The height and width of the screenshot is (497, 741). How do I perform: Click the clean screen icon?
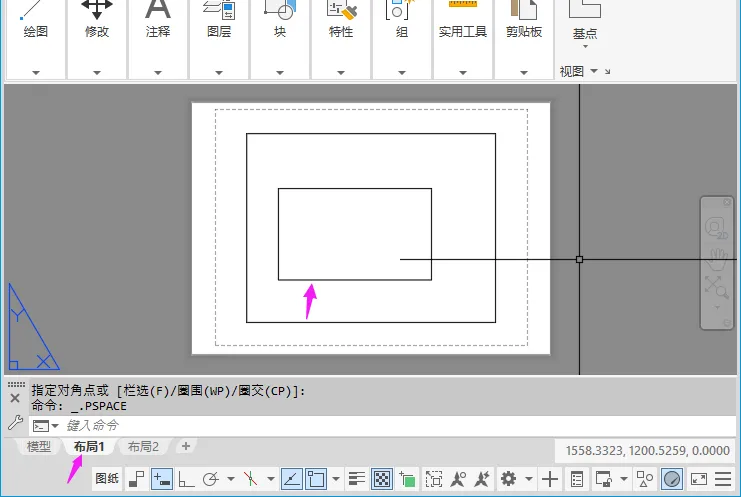698,479
